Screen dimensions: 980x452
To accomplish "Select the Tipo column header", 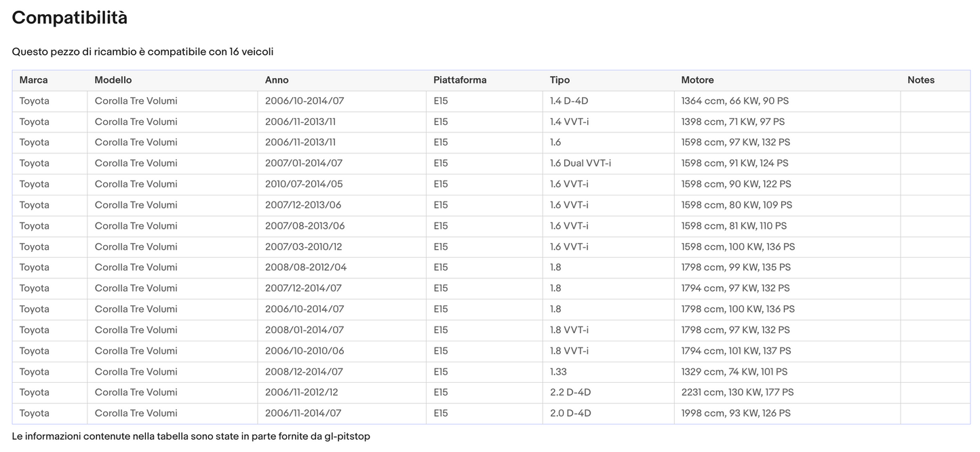I will pos(560,80).
